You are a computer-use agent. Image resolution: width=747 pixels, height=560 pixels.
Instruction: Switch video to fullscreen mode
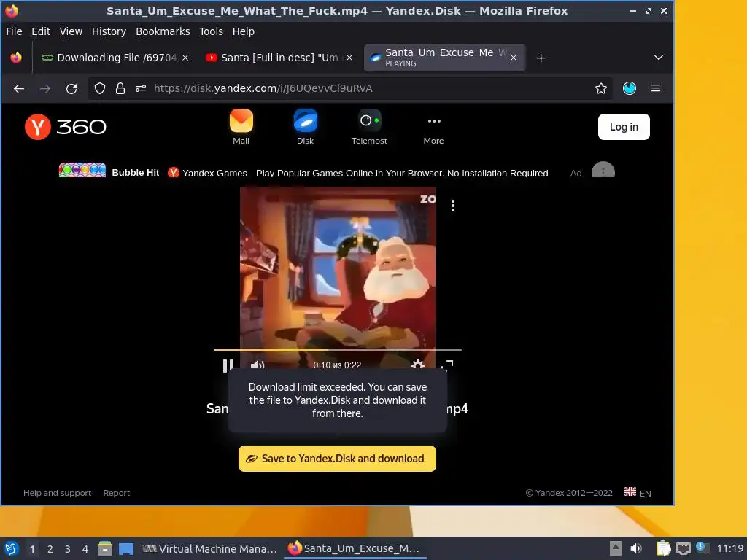pos(447,365)
